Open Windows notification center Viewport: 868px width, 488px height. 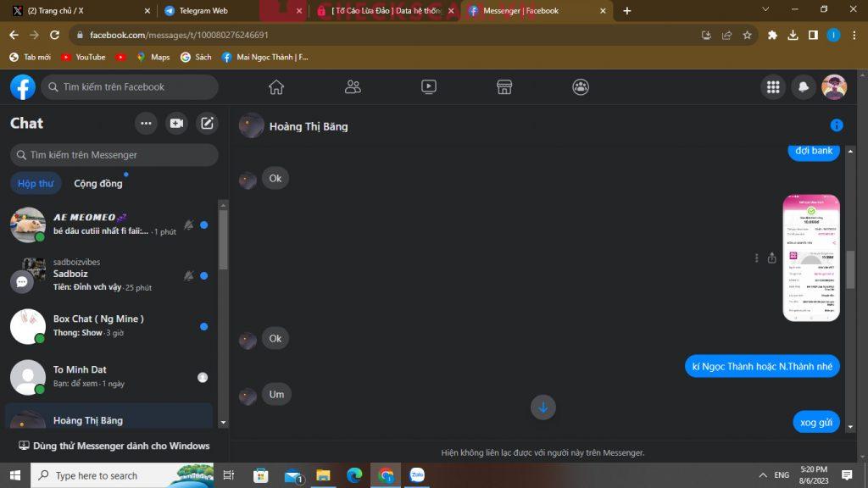coord(847,475)
